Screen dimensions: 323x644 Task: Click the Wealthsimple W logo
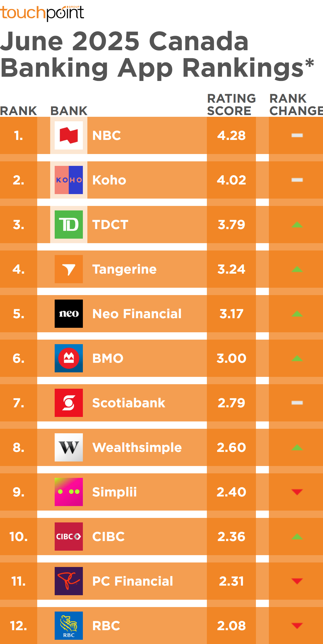pos(69,447)
